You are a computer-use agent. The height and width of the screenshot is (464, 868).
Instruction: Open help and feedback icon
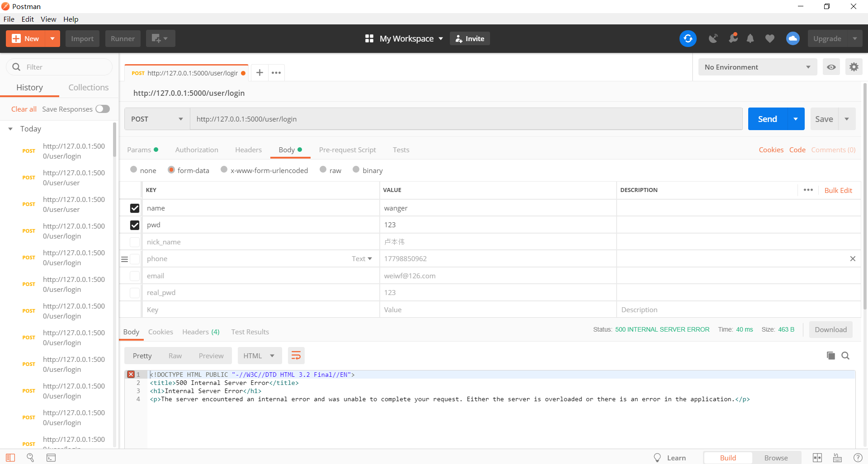(x=858, y=458)
